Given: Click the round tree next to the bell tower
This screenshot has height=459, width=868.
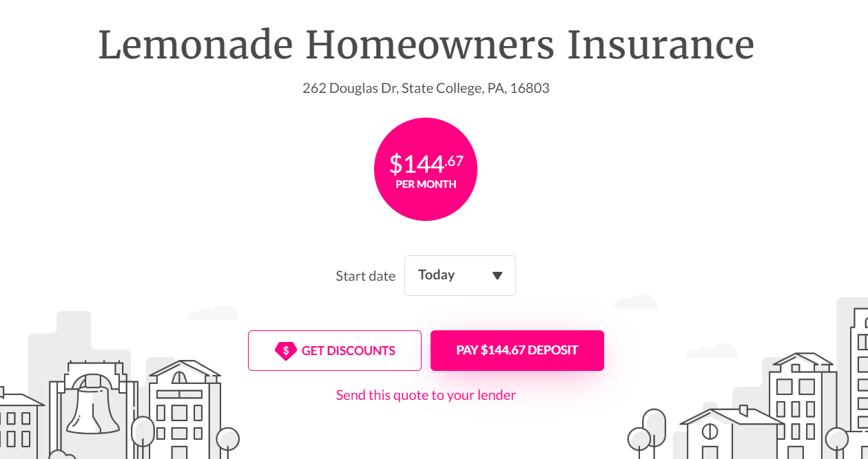Looking at the screenshot, I should [x=143, y=431].
